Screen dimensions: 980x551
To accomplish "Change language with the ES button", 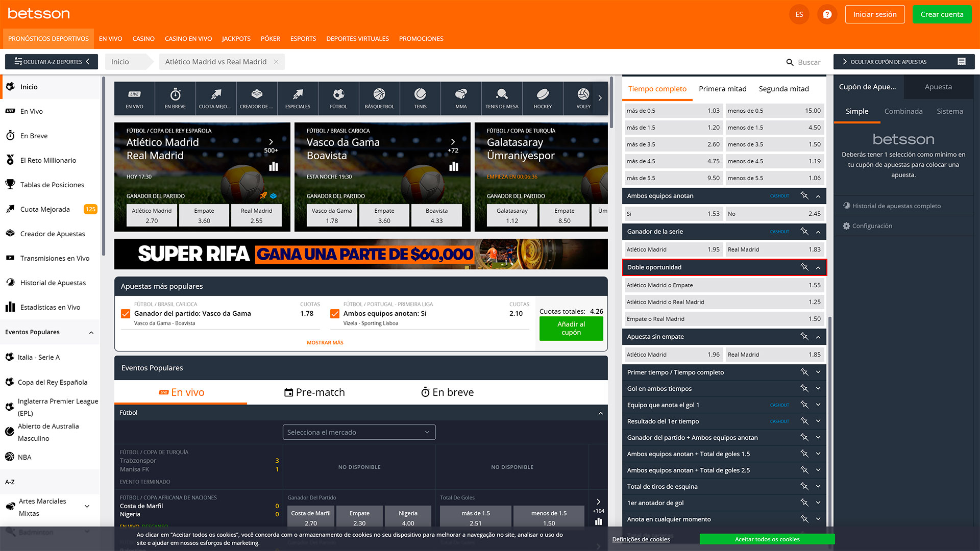I will 799,14.
